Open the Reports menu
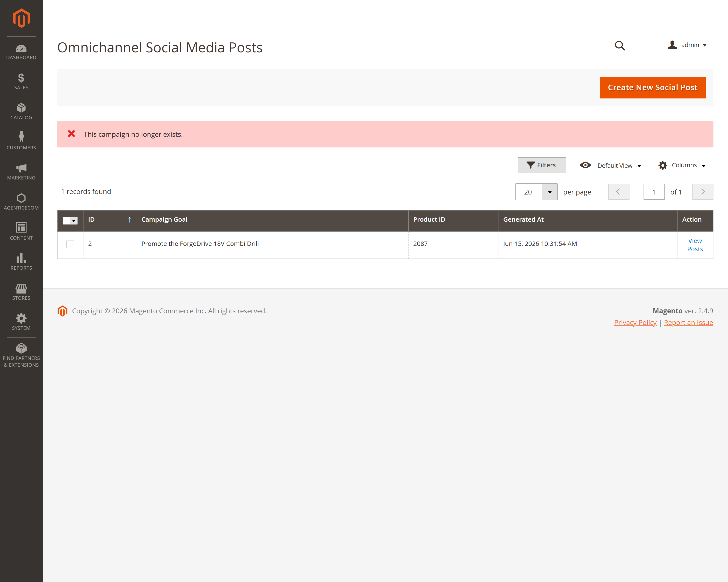 pyautogui.click(x=21, y=262)
